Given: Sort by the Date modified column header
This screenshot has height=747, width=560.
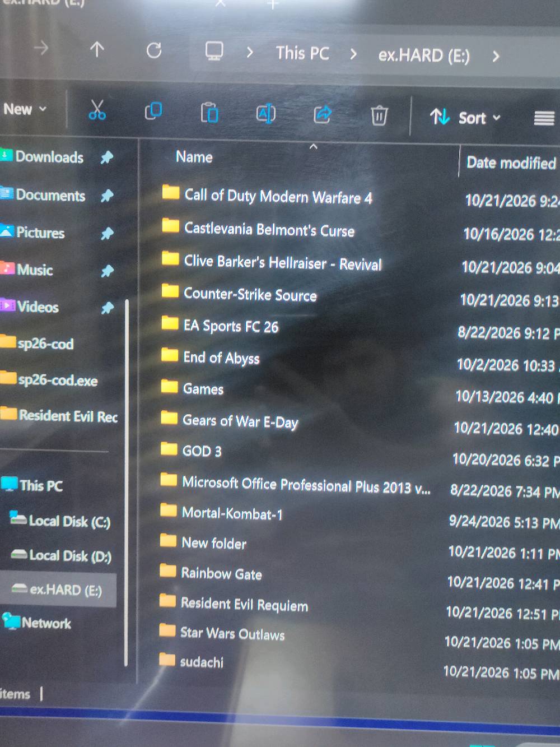Looking at the screenshot, I should [511, 163].
